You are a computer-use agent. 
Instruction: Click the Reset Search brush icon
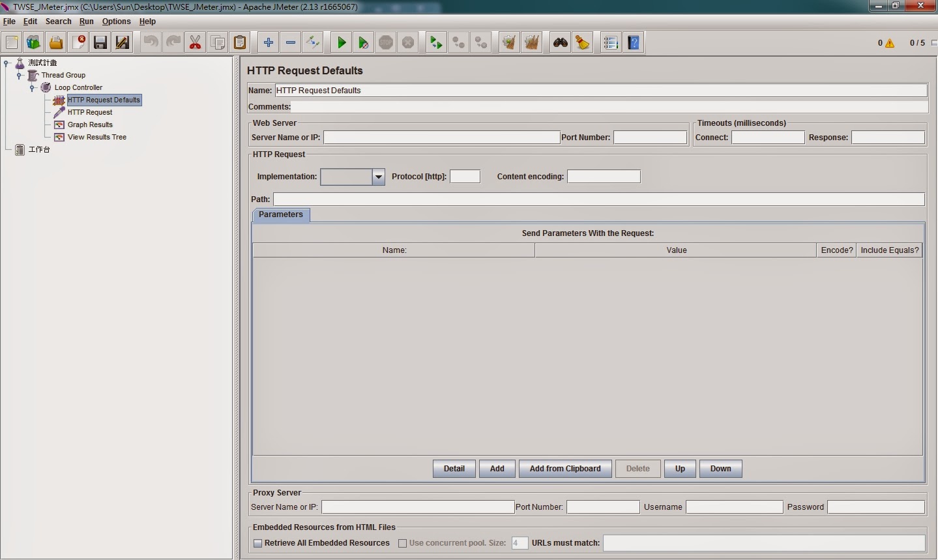[x=582, y=43]
